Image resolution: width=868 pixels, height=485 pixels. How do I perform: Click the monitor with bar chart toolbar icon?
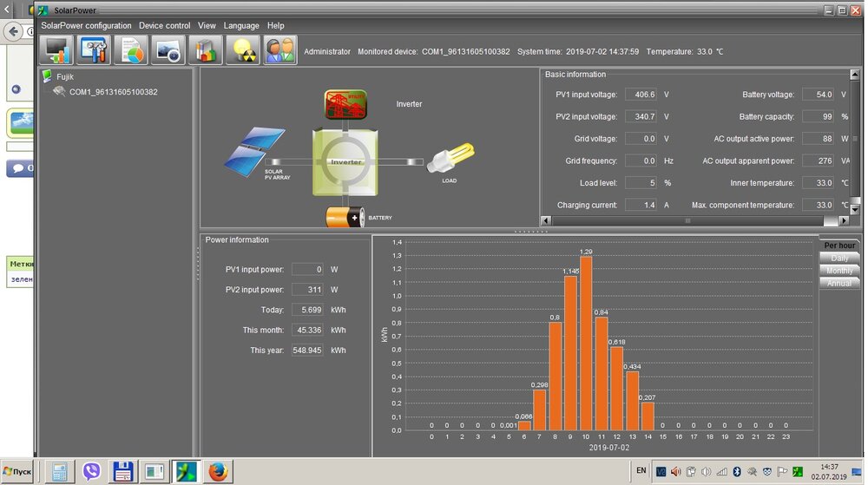tap(58, 50)
